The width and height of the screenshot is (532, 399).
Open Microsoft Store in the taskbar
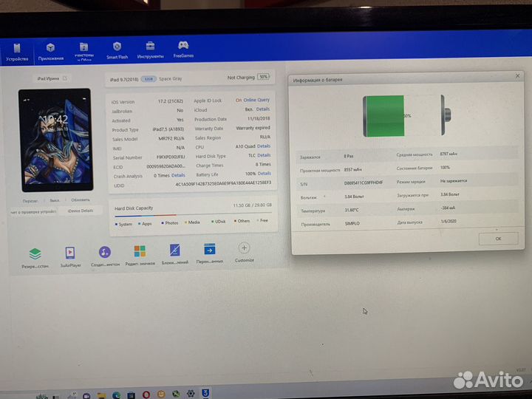(x=131, y=395)
